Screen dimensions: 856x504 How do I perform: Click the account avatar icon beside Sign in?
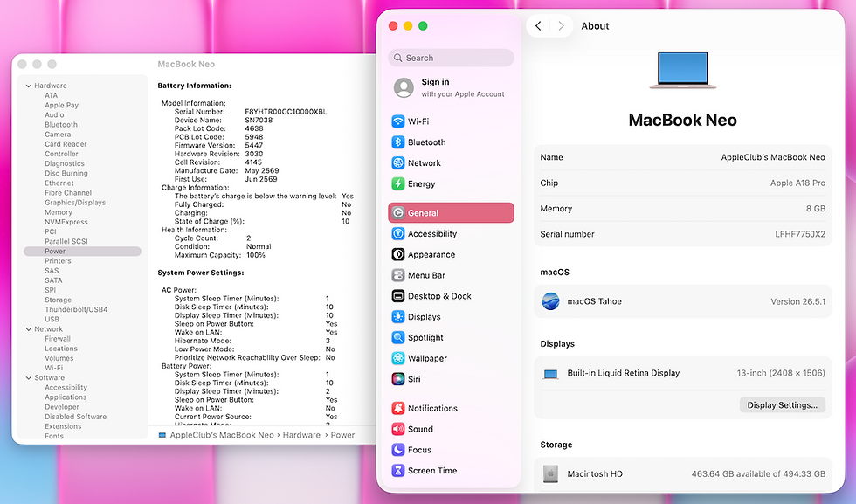[404, 87]
